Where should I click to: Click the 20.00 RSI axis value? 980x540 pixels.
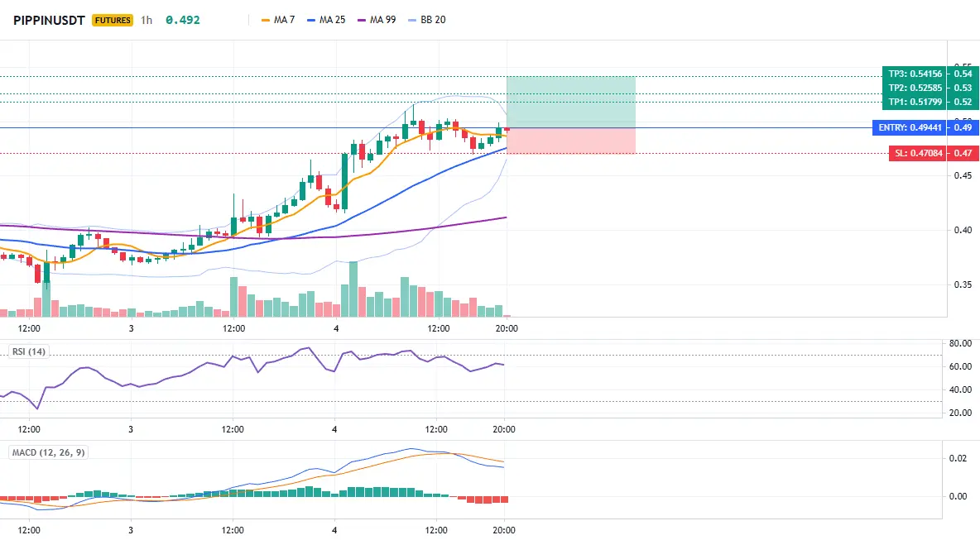click(960, 413)
